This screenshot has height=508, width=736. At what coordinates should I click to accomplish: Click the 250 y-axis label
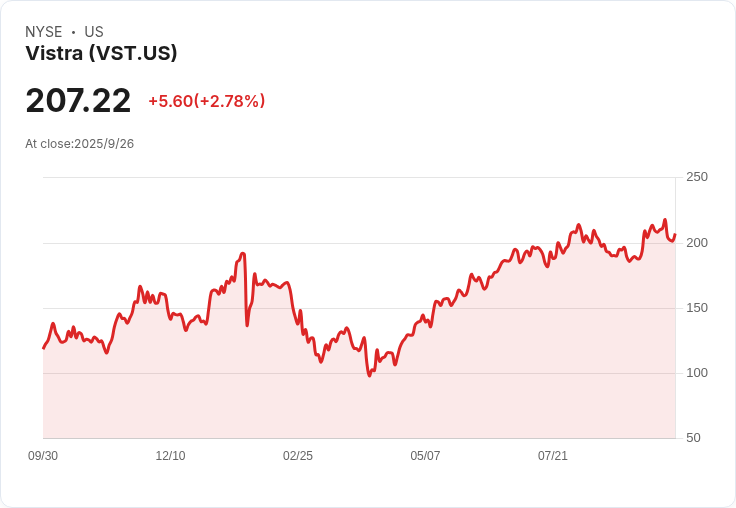coord(696,177)
